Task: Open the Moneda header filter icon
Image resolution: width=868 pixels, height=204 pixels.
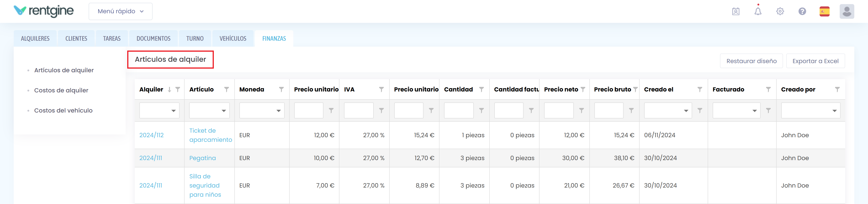Action: pos(281,89)
